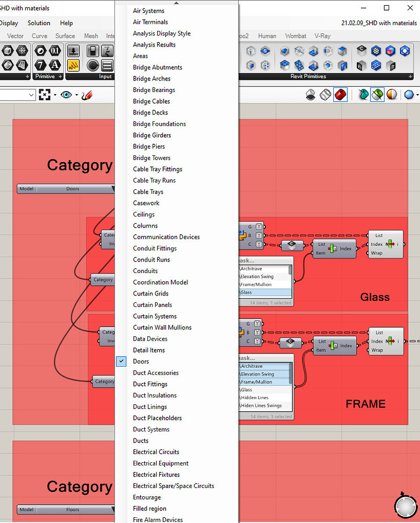Expand the Primitive panel dropdown arrow
Screen dimensions: 420x523
point(61,76)
